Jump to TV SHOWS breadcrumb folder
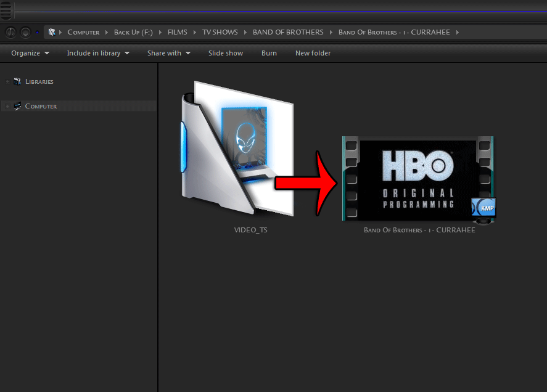The height and width of the screenshot is (392, 547). pyautogui.click(x=220, y=32)
